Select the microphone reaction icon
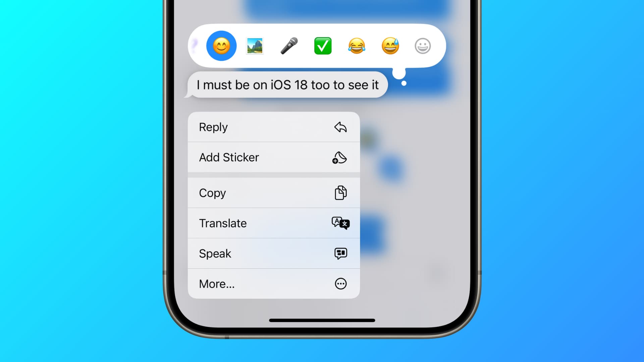 289,46
